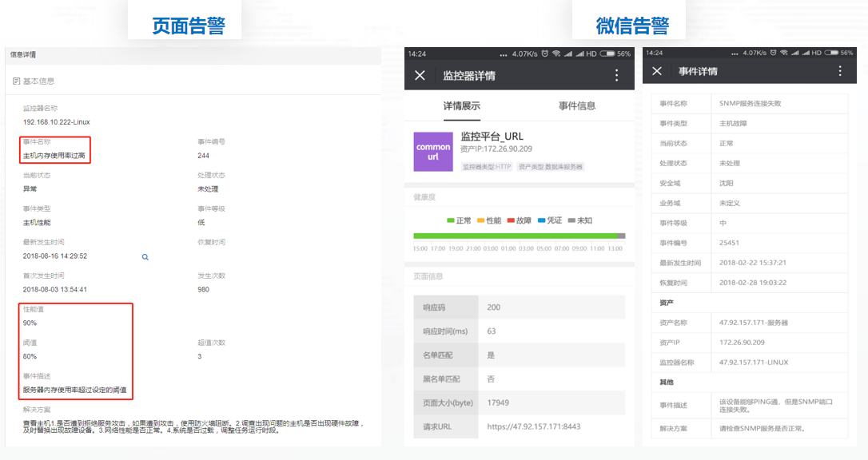
Task: Click the 页面大小(byte) value 17949
Action: pos(498,402)
